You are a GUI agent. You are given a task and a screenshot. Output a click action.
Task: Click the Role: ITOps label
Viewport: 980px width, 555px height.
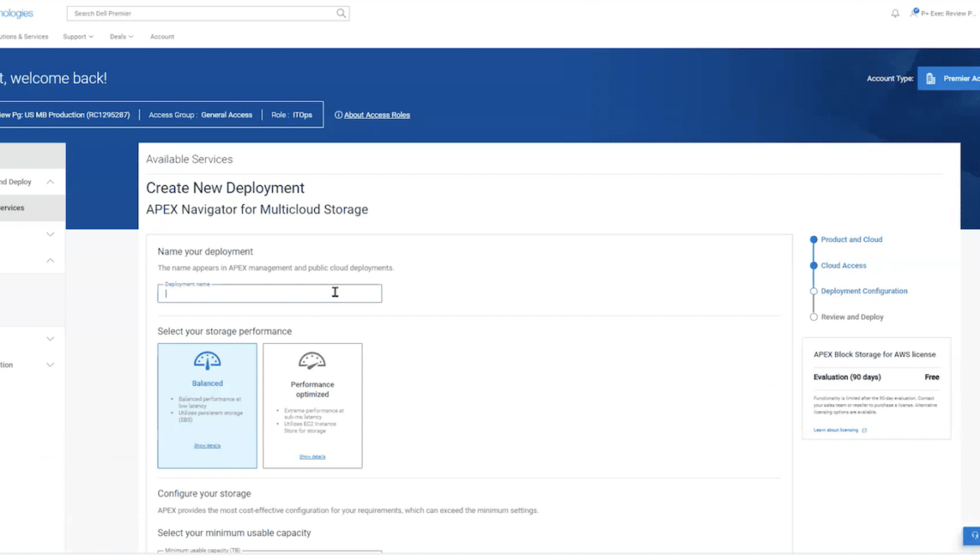click(291, 115)
